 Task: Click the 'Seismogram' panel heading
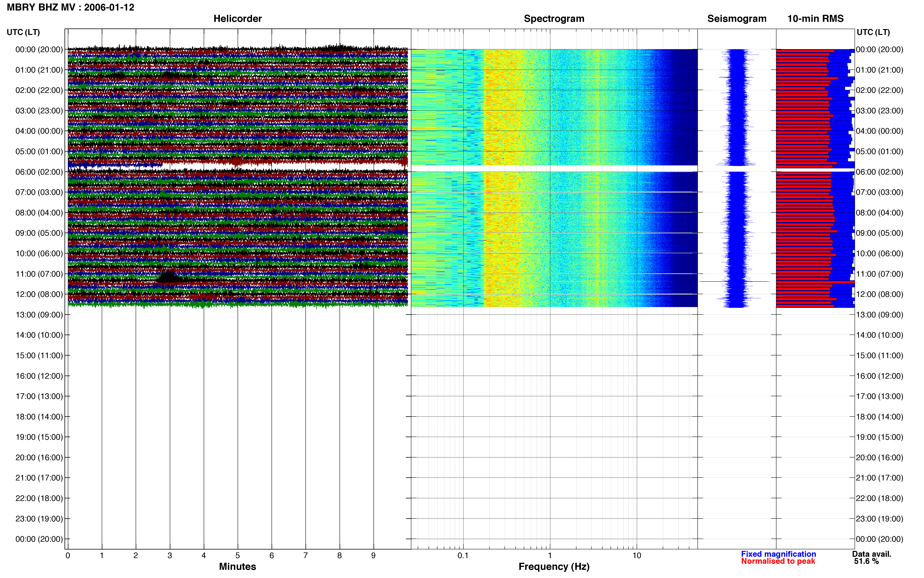(x=737, y=19)
